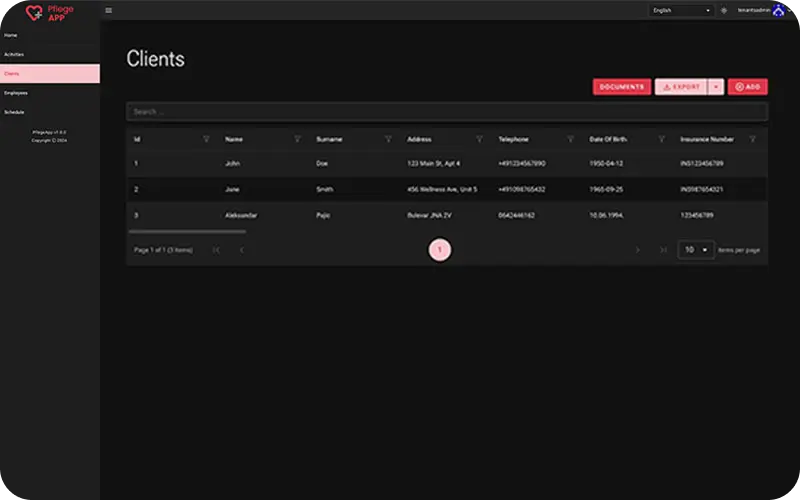Select Activities in the sidebar
Image resolution: width=800 pixels, height=500 pixels.
click(14, 54)
